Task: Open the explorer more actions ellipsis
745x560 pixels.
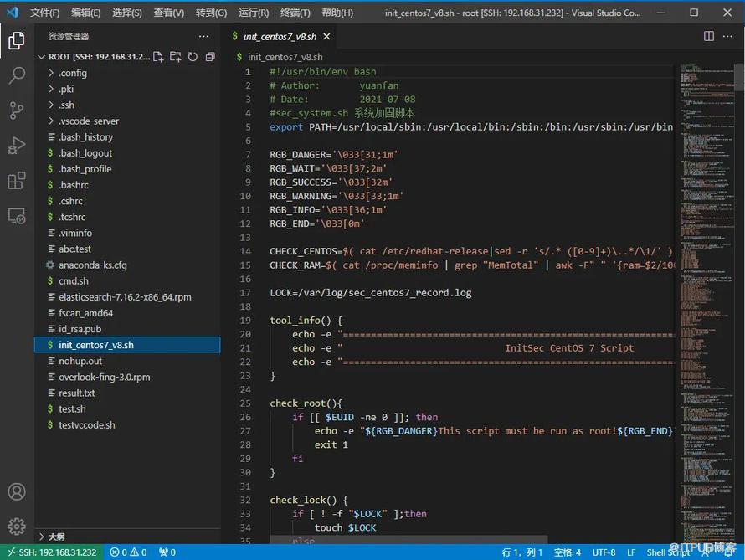Action: click(x=203, y=37)
